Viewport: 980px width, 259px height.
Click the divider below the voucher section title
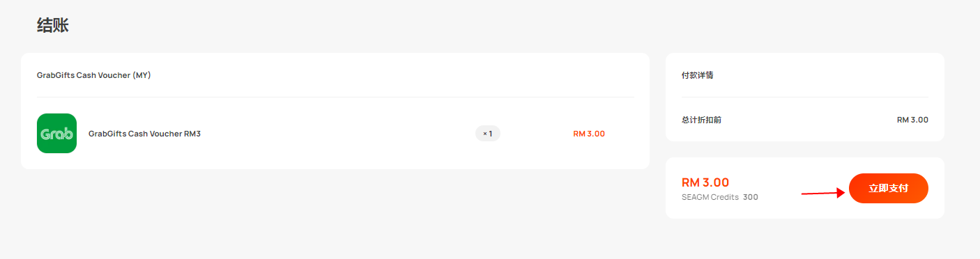[x=335, y=97]
